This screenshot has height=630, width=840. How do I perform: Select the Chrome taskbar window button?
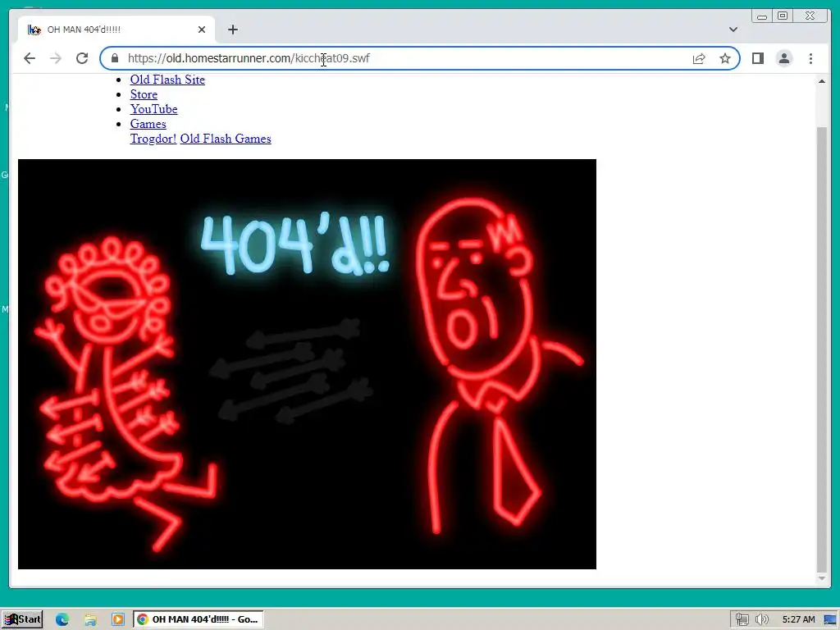click(199, 619)
